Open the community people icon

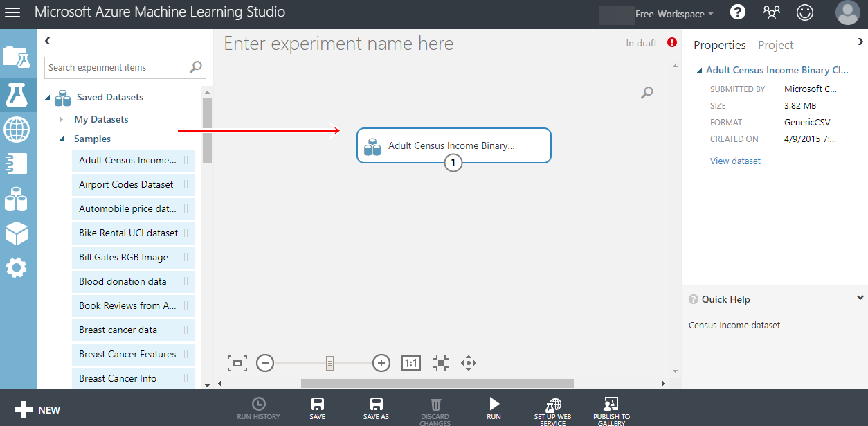[771, 12]
